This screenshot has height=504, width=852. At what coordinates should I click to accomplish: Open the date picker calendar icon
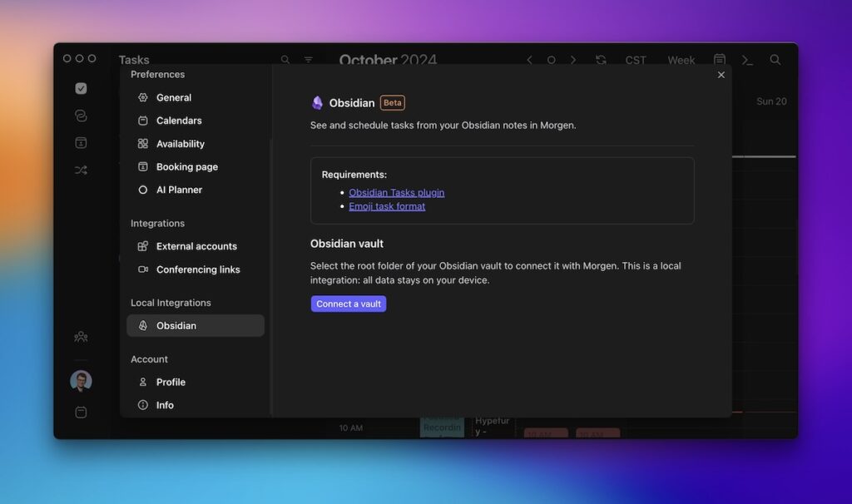[719, 60]
